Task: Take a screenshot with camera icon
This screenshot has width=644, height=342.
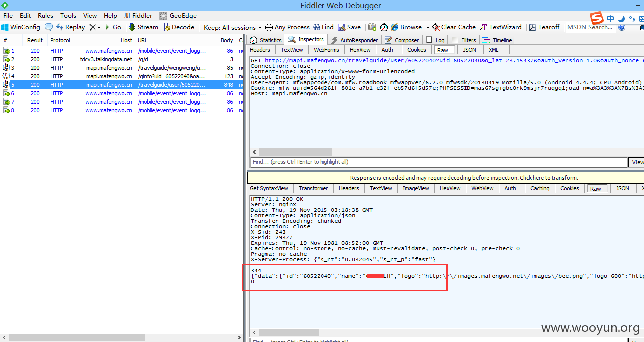Action: coord(372,27)
